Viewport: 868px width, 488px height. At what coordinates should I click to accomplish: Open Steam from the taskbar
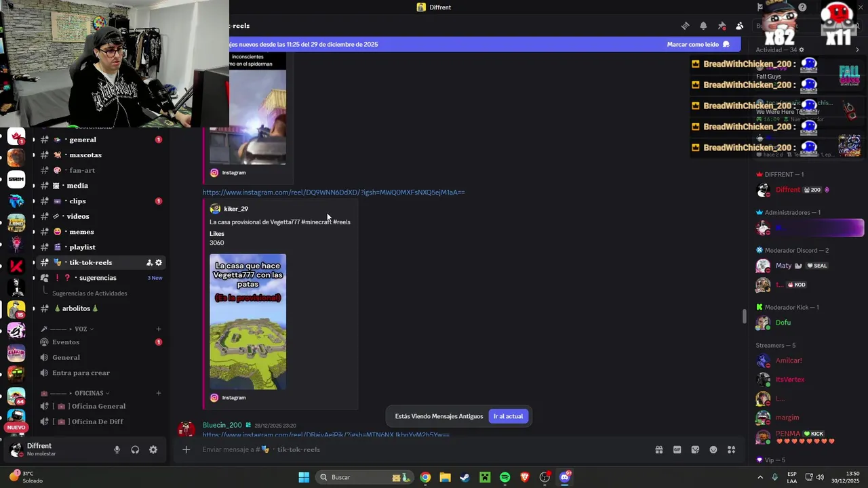tap(465, 477)
